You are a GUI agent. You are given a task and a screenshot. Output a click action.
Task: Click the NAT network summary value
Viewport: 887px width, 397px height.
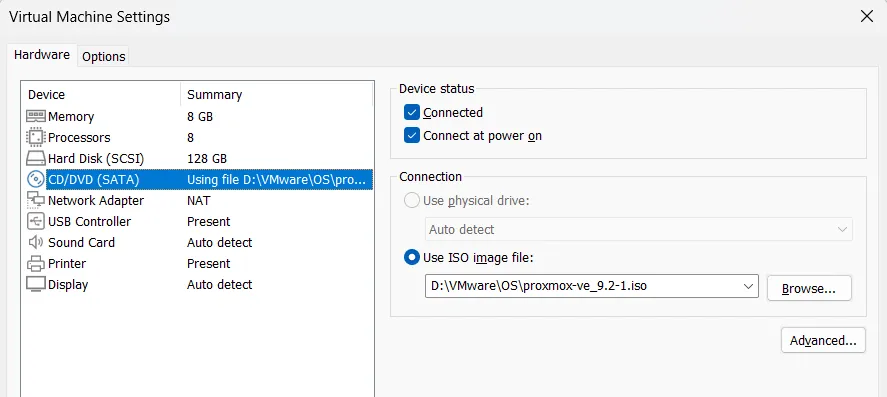(x=199, y=200)
